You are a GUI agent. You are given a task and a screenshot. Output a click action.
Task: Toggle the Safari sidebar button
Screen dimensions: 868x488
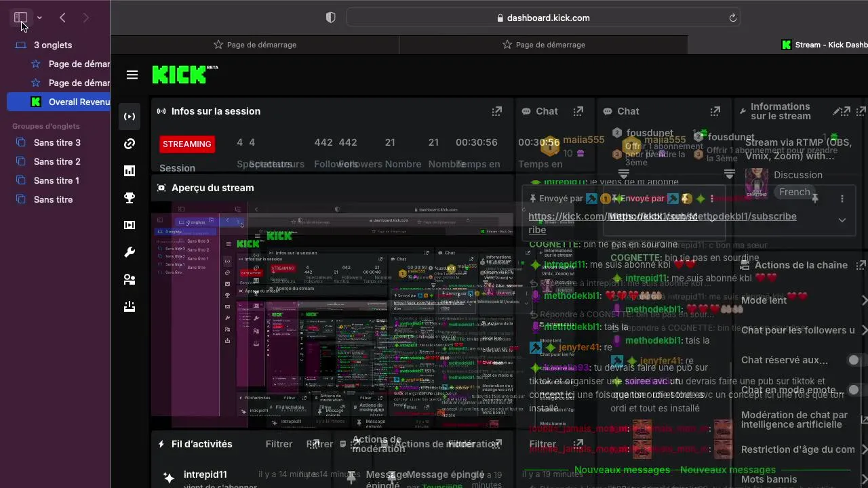point(21,18)
